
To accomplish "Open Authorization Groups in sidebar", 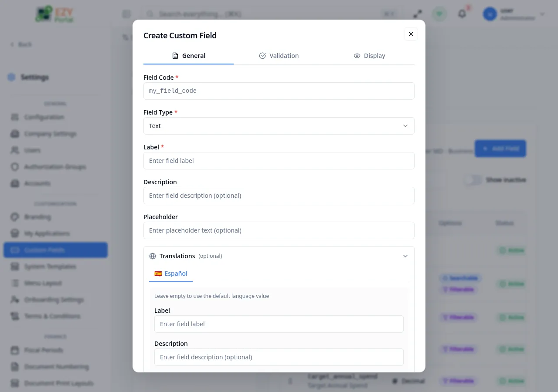I will pos(55,167).
